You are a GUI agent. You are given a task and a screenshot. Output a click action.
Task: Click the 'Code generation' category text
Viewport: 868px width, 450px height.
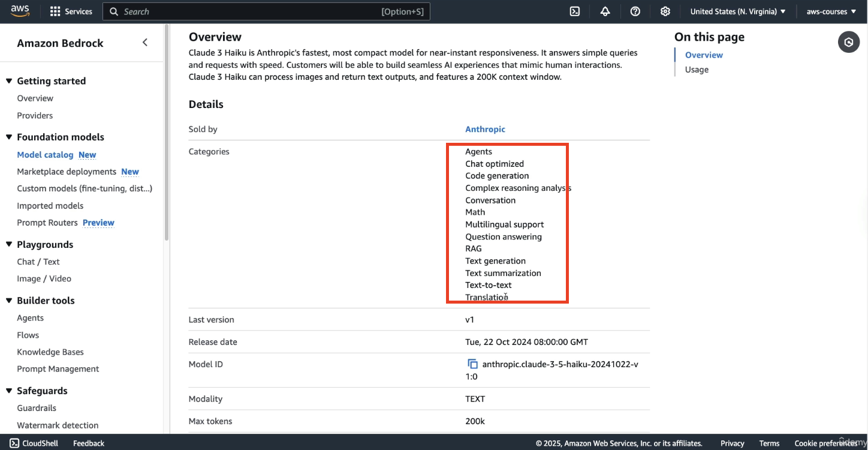click(x=497, y=176)
